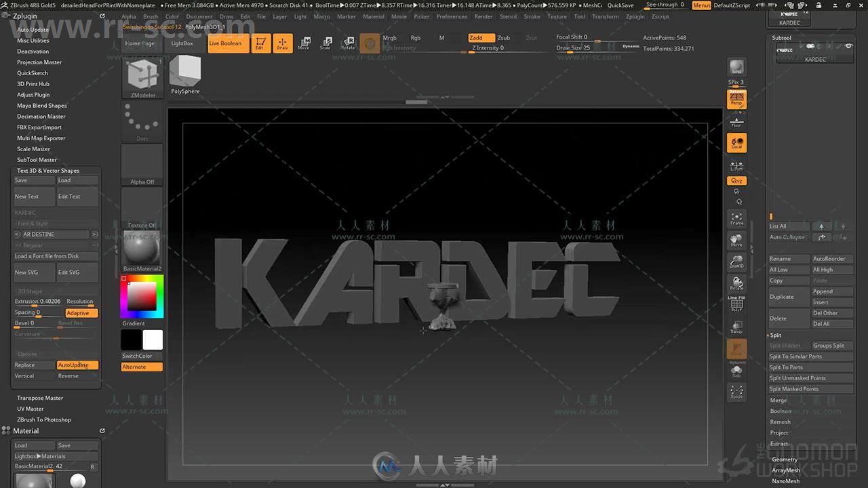This screenshot has height=488, width=868.
Task: Open the Transform menu
Action: tap(606, 17)
